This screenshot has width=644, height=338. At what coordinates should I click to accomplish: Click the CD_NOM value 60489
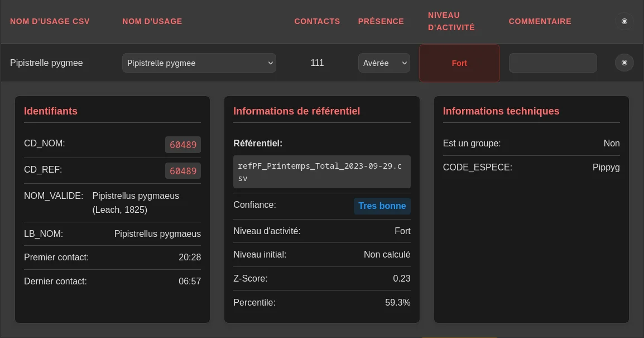click(x=183, y=145)
